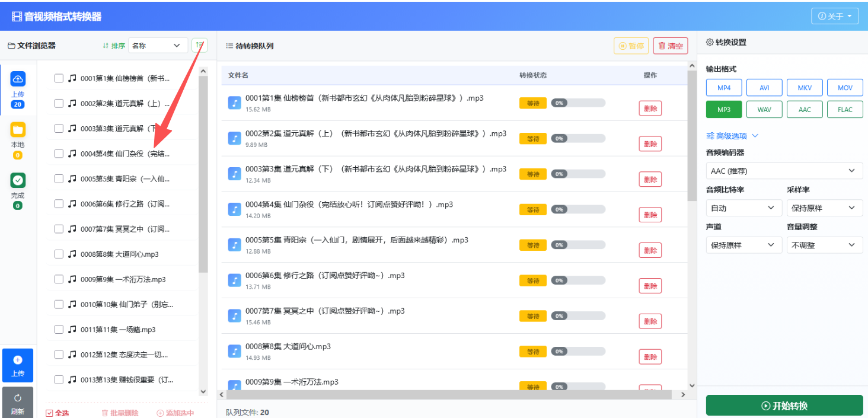Check the box for 0010第10集 仙门弟子
Viewport: 868px width, 418px height.
[59, 304]
